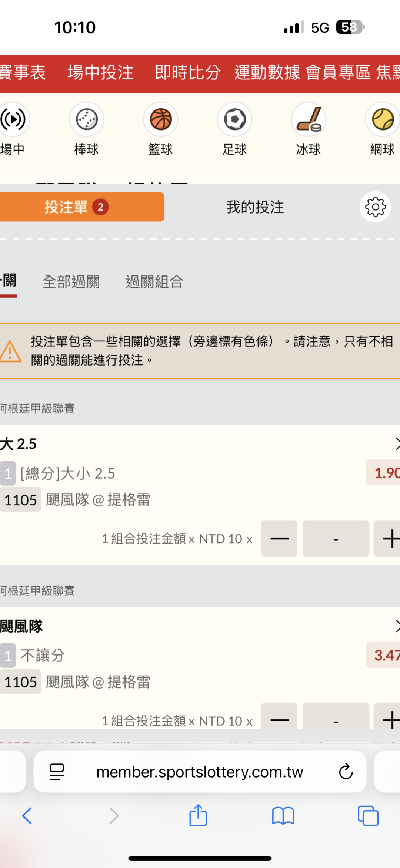Image resolution: width=400 pixels, height=868 pixels.
Task: Select the baseball (棒球) sport icon
Action: tap(86, 120)
